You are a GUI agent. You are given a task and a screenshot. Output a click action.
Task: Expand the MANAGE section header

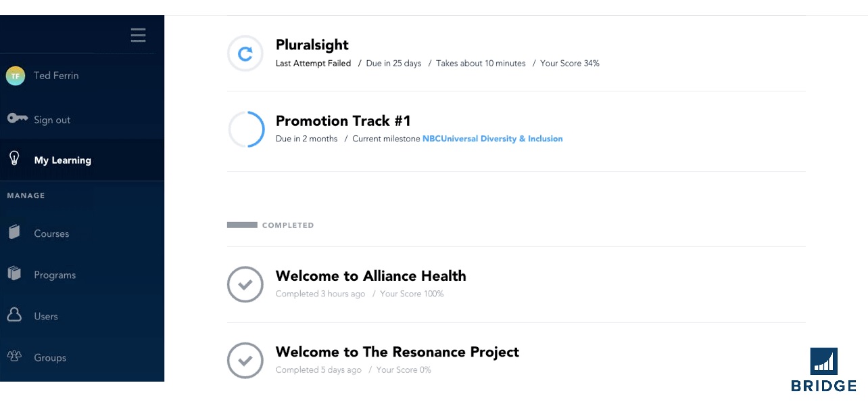[26, 196]
